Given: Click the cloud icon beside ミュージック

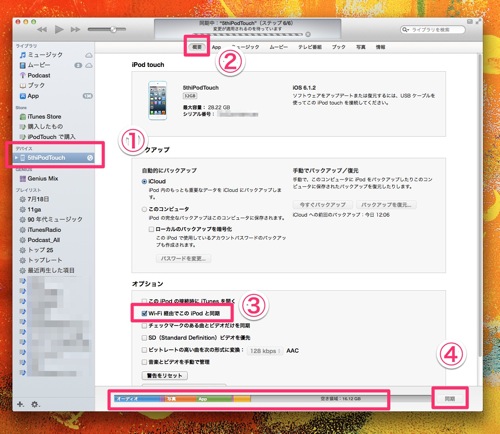Looking at the screenshot, I should pos(89,55).
